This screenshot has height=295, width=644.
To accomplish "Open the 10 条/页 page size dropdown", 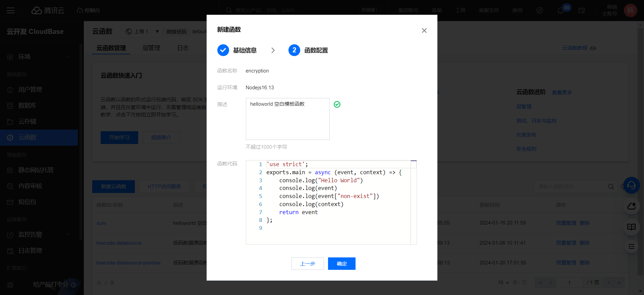I will click(503, 283).
